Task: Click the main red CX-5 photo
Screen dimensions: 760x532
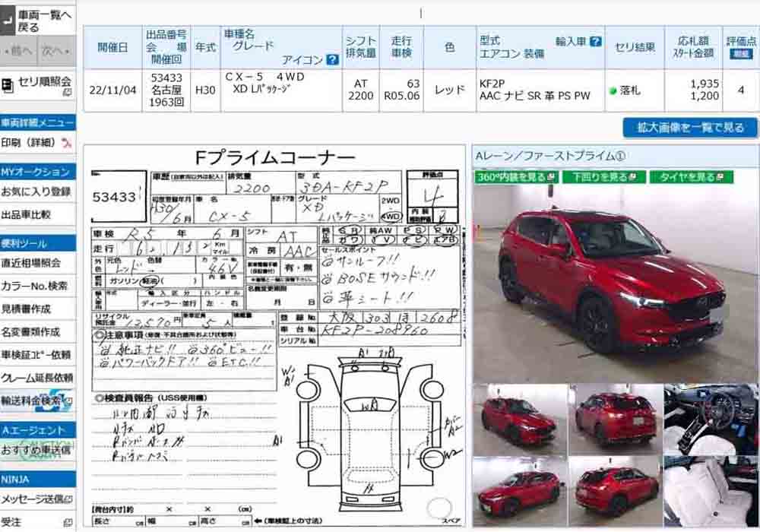Action: click(x=615, y=283)
